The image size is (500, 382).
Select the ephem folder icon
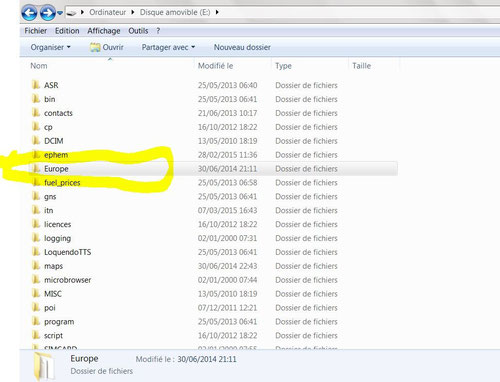point(36,155)
